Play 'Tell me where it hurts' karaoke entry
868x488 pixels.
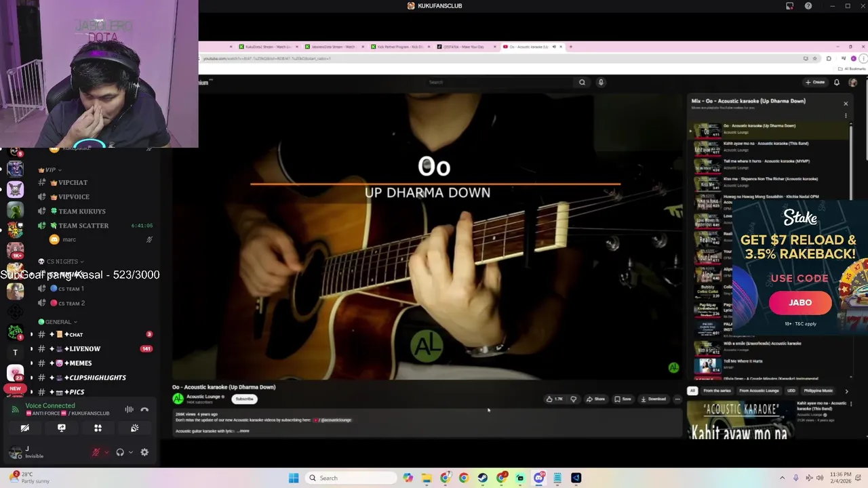pyautogui.click(x=770, y=165)
